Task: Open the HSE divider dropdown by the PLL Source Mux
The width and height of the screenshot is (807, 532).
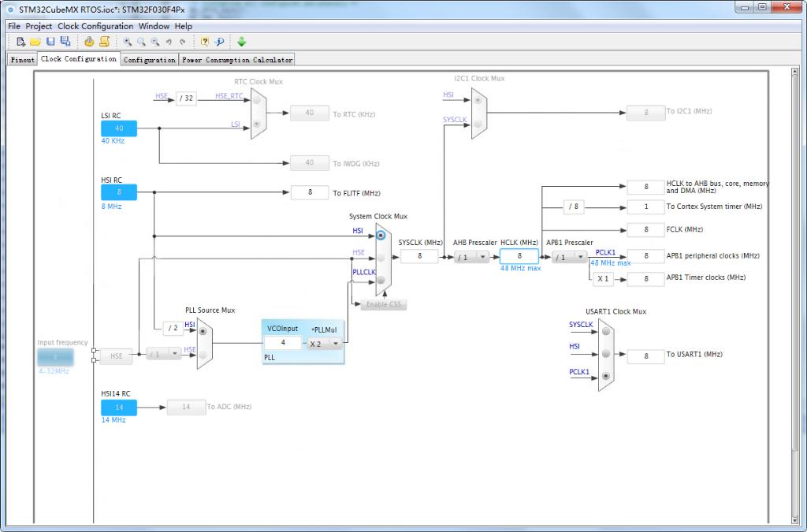Action: [x=164, y=354]
